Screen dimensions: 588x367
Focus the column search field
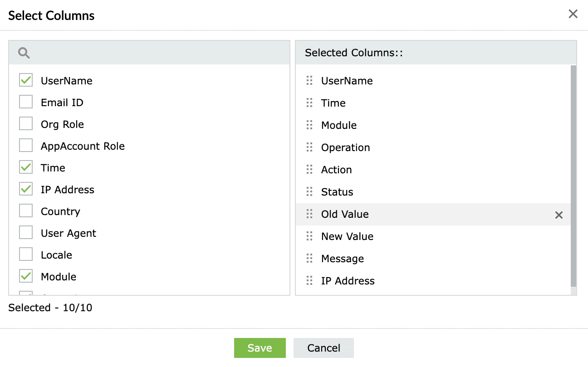tap(154, 53)
